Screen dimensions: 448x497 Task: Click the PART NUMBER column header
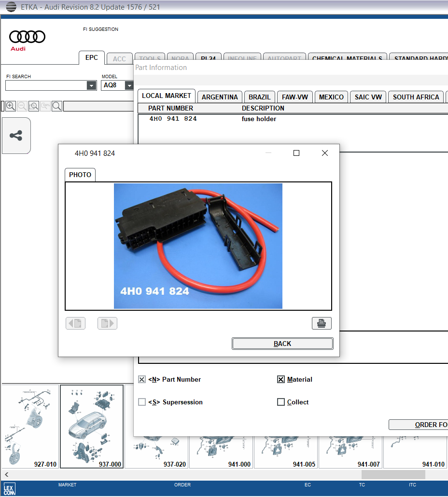[170, 109]
